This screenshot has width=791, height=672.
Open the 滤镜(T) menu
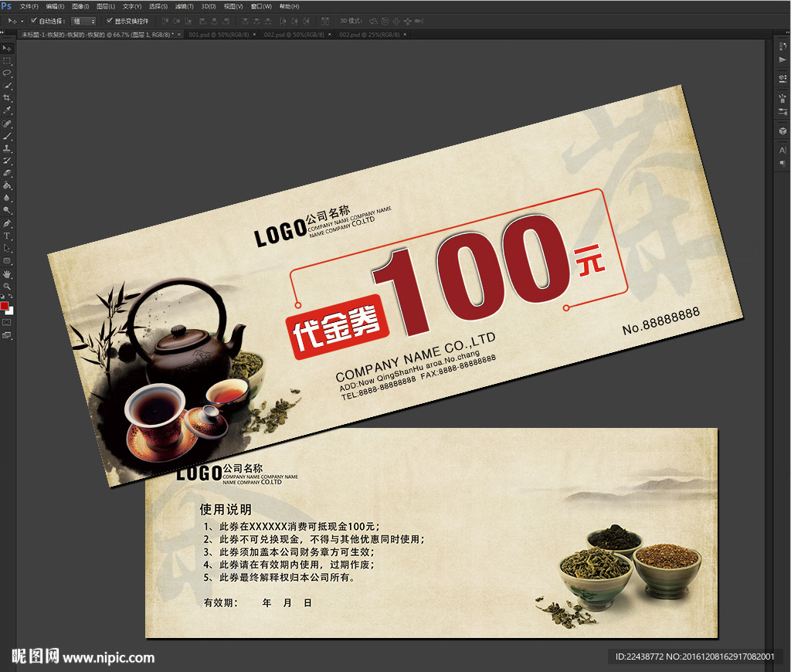click(184, 6)
